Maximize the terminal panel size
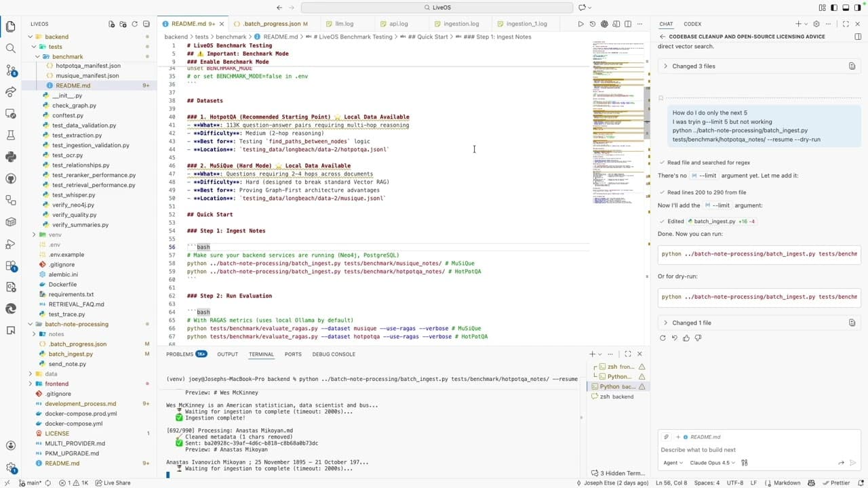The image size is (868, 488). pyautogui.click(x=628, y=354)
